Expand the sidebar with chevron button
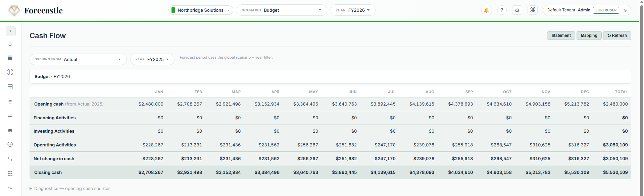The height and width of the screenshot is (196, 644). (x=11, y=31)
